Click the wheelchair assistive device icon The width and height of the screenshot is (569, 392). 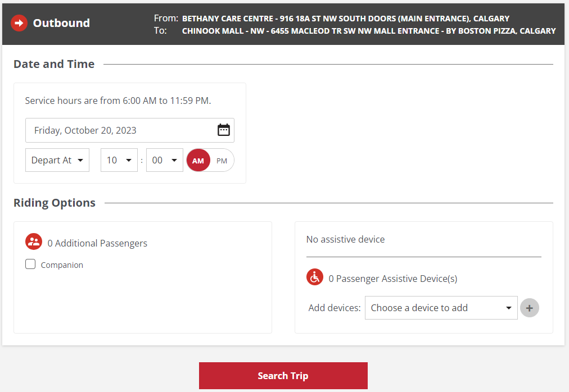pos(315,277)
